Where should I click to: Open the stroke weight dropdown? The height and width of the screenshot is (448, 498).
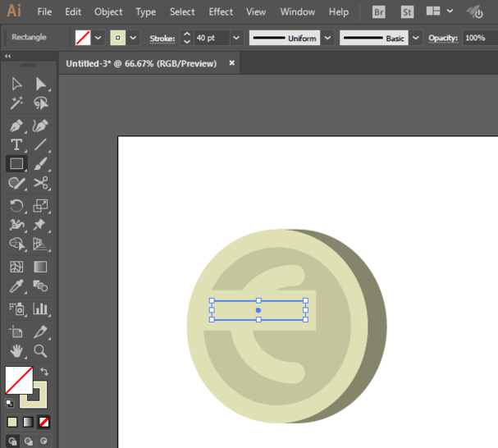pos(236,39)
